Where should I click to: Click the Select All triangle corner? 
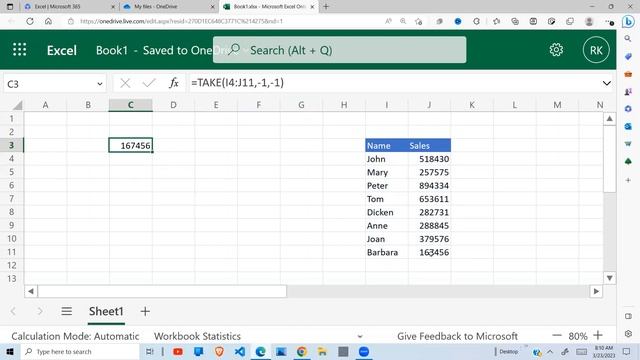[17, 105]
